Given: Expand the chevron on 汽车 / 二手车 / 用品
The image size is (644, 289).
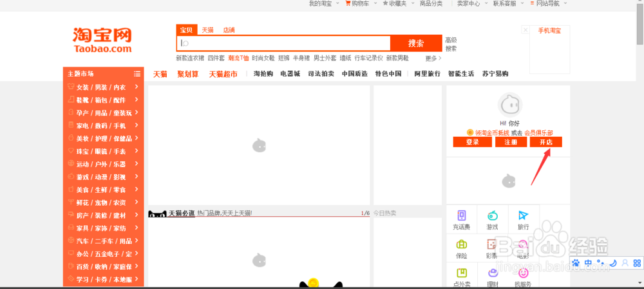Looking at the screenshot, I should (137, 241).
